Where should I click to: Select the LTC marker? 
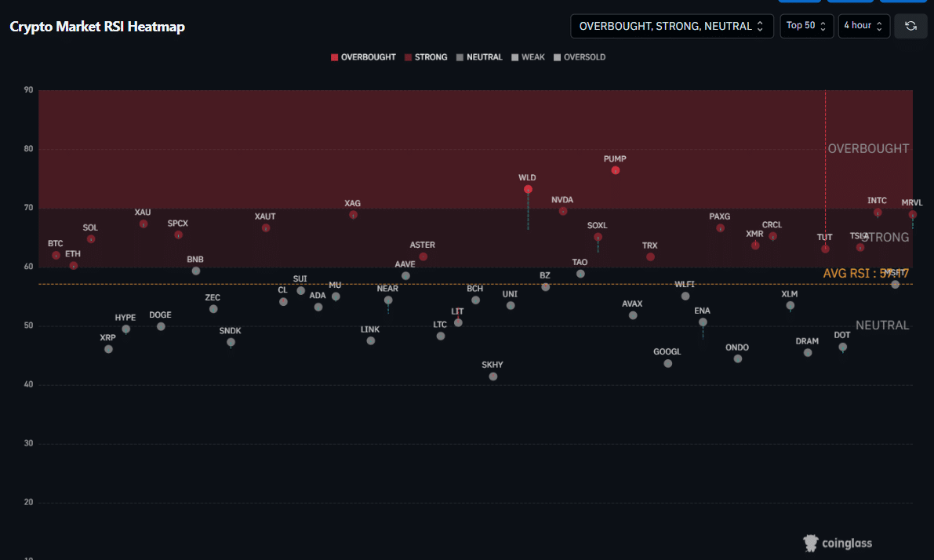[x=441, y=336]
